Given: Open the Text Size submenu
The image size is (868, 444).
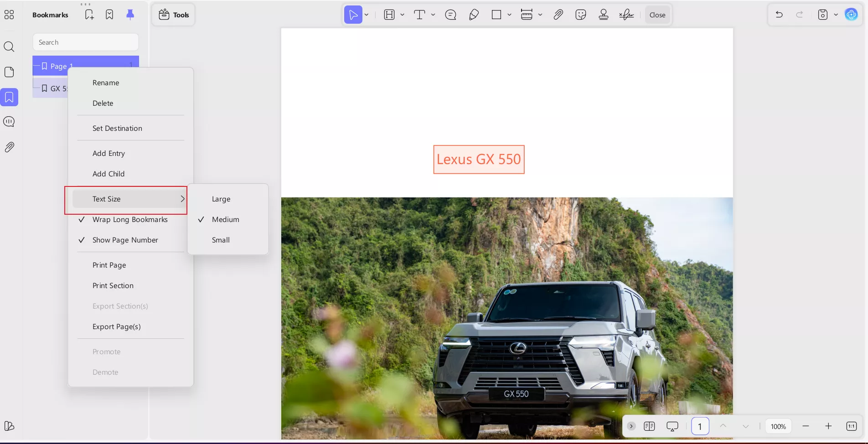Looking at the screenshot, I should point(129,199).
